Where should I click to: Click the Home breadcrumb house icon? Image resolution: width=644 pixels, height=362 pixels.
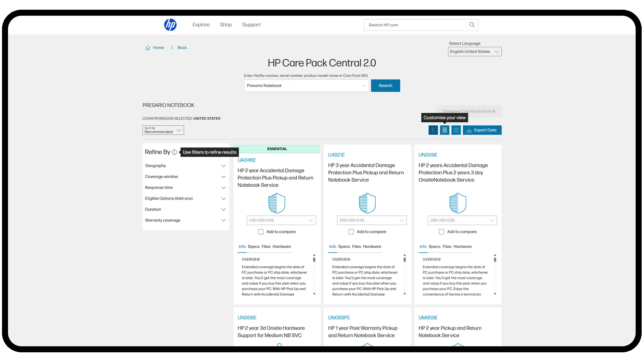[148, 48]
